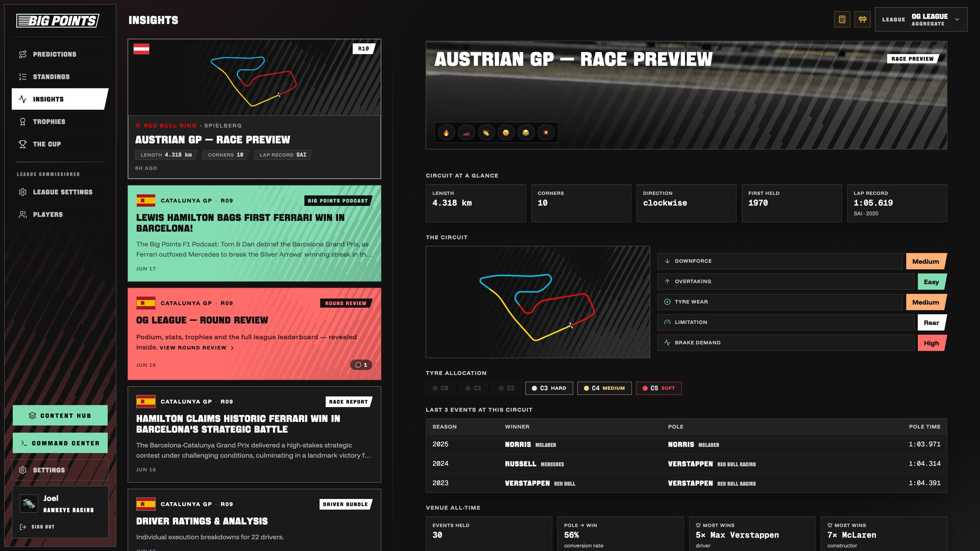This screenshot has height=551, width=980.
Task: Click the Austrian flag on the preview card
Action: coord(142,49)
